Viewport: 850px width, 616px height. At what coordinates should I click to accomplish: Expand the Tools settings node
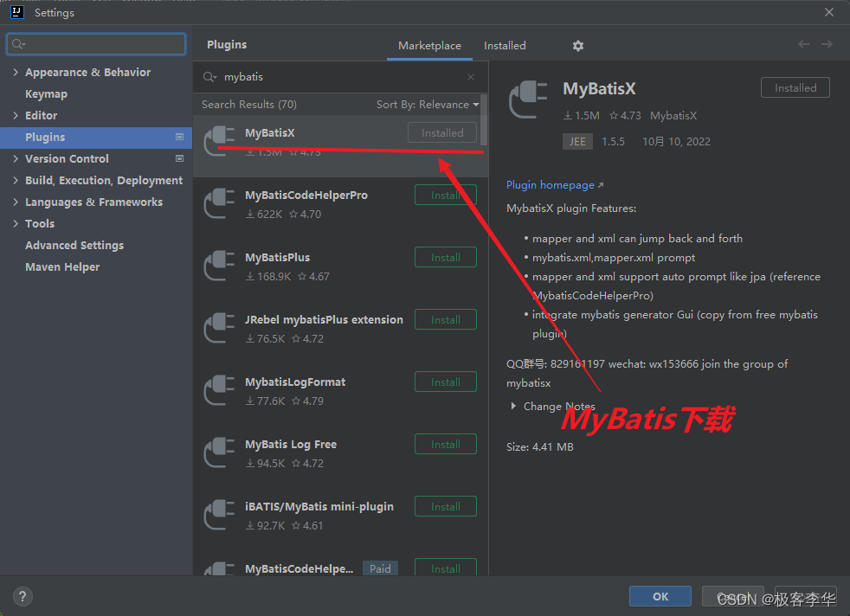coord(16,224)
